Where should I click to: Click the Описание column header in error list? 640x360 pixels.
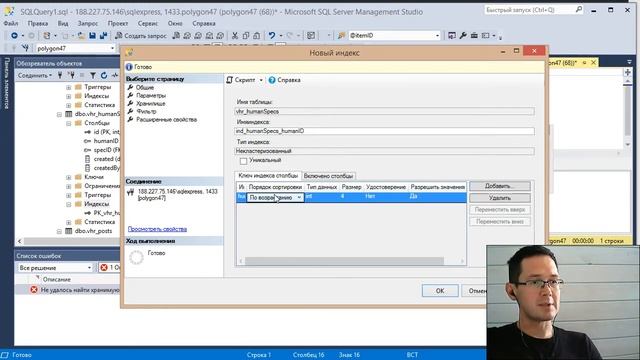tap(57, 280)
